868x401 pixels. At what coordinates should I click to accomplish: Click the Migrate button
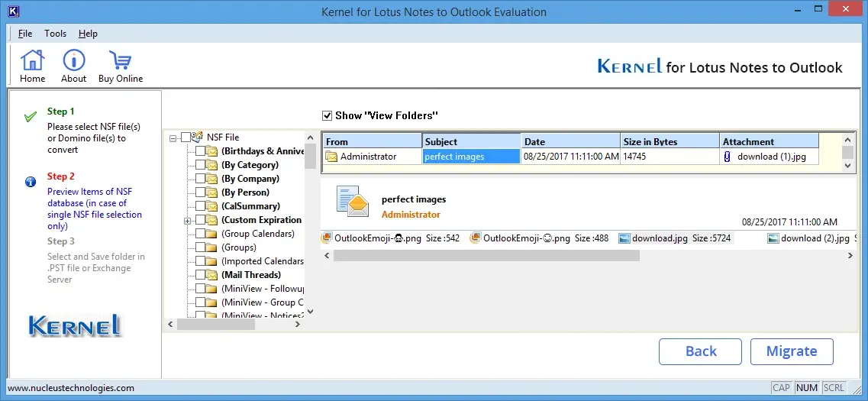[792, 351]
